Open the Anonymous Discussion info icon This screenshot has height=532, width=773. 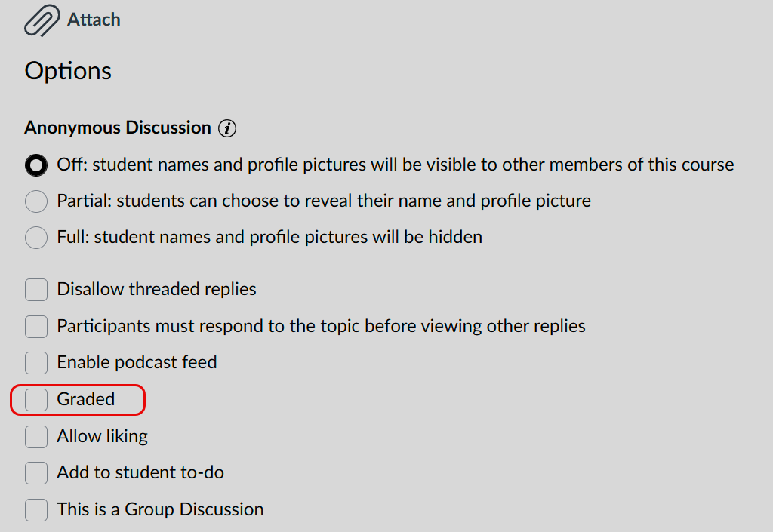pos(227,128)
